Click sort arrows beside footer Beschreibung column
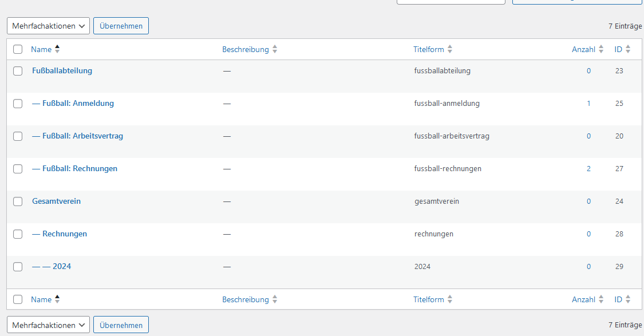Viewport: 644px width, 336px height. [x=275, y=299]
